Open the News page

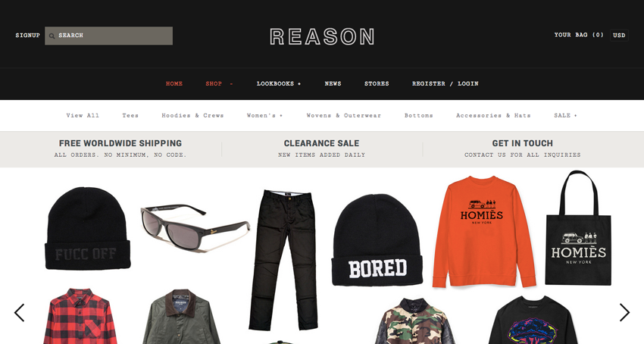point(333,83)
